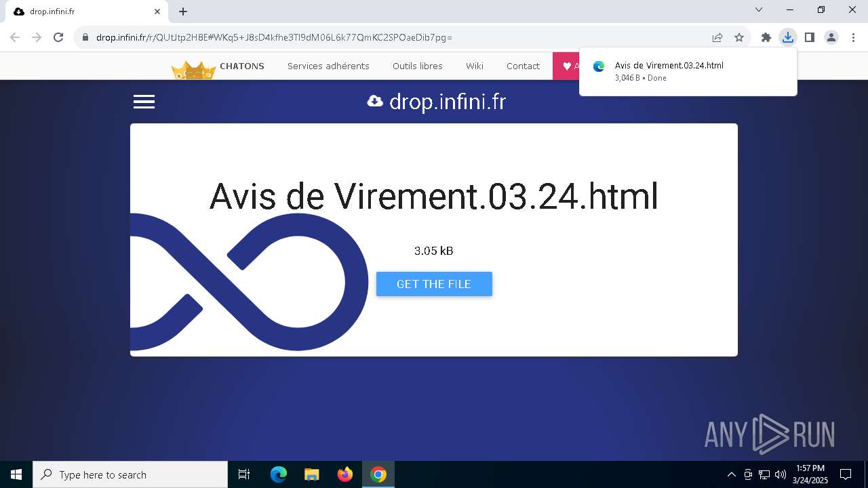Screen dimensions: 868x488
Task: Click the lock icon in the address bar
Action: 85,37
